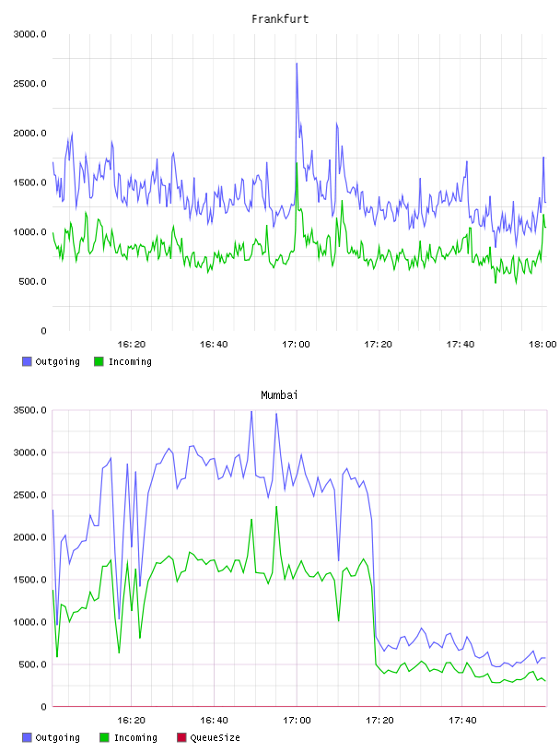
Task: Click the Incoming label in Mumbai legend
Action: (135, 737)
